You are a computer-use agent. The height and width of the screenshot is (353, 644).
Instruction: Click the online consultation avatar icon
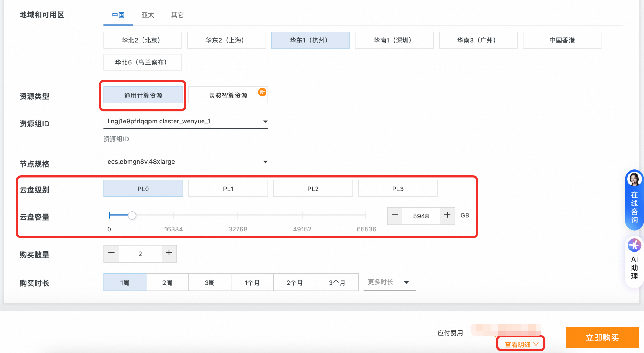pyautogui.click(x=634, y=179)
